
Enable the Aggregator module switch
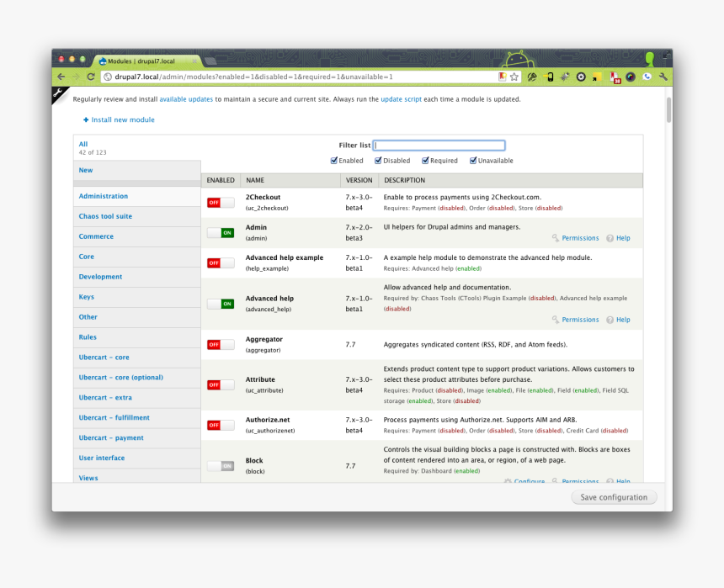[x=221, y=345]
